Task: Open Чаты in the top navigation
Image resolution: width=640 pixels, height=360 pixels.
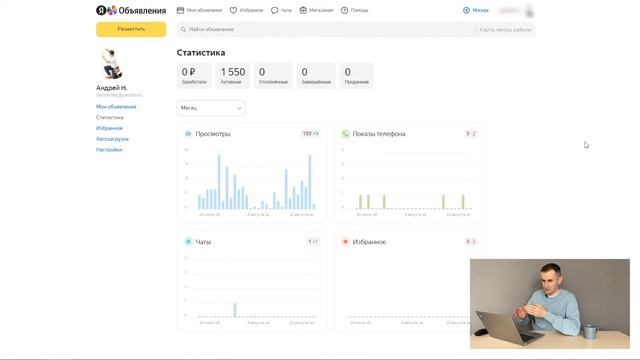Action: (286, 10)
